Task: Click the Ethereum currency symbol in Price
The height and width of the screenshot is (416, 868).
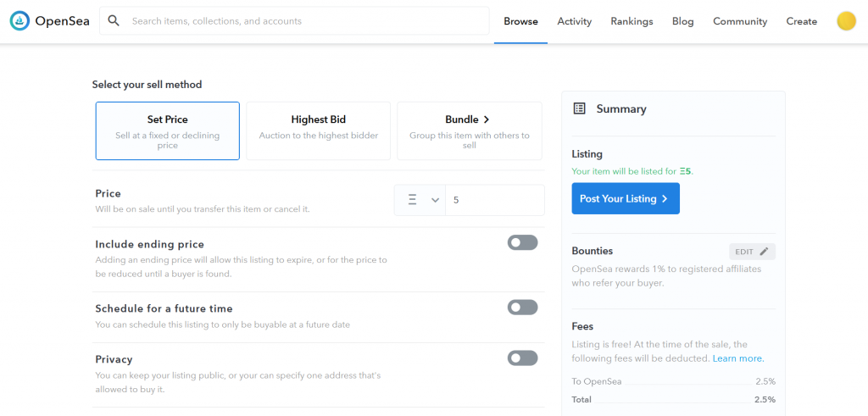Action: pyautogui.click(x=413, y=200)
